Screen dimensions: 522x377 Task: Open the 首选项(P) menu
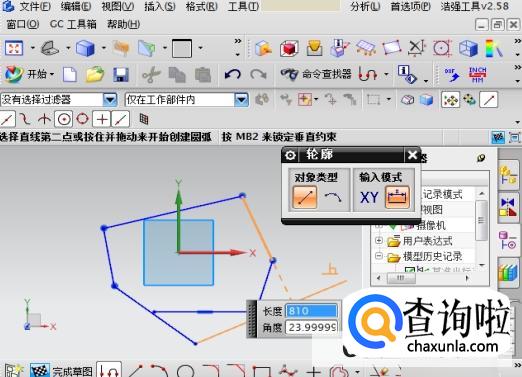[x=411, y=6]
